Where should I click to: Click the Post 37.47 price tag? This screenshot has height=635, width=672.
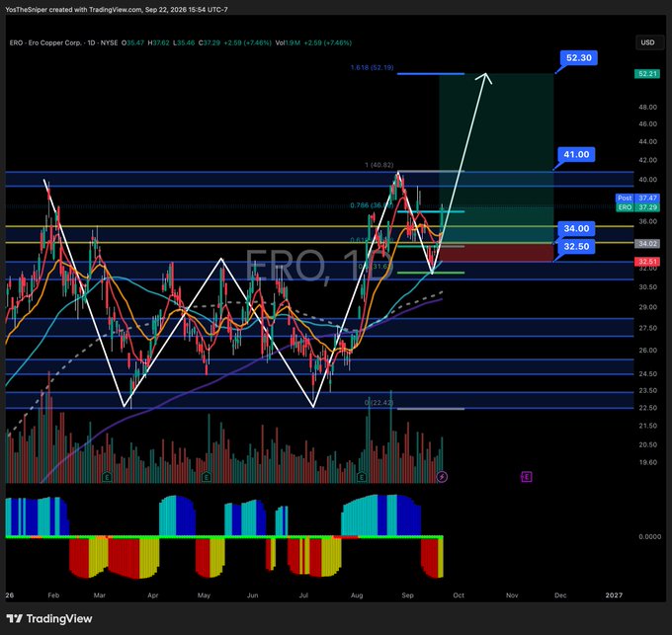click(636, 198)
